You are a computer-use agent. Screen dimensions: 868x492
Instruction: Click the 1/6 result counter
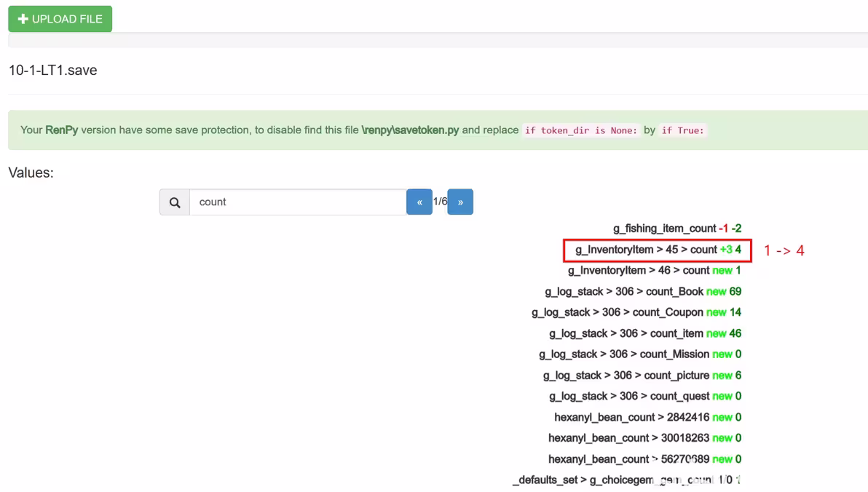pos(440,202)
